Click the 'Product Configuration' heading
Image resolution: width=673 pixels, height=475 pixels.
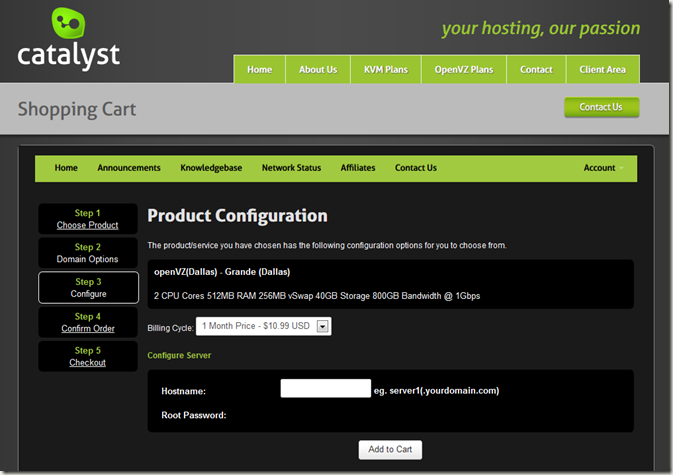[237, 215]
